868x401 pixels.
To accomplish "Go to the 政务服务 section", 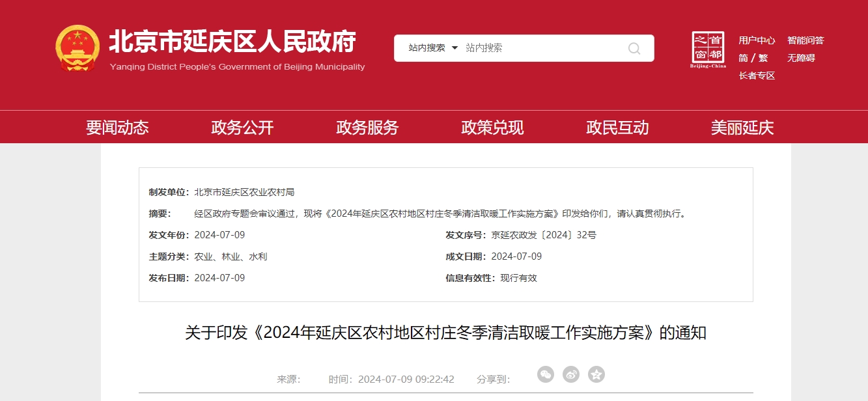I will [x=367, y=128].
